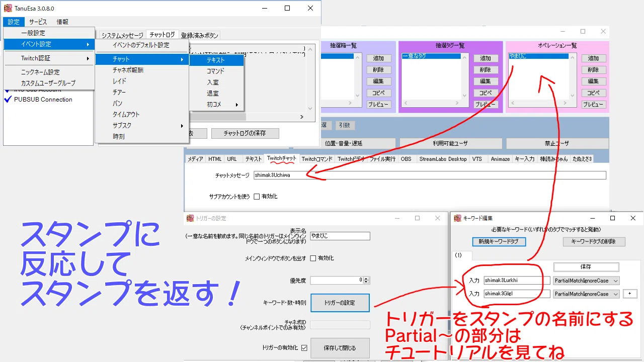Switch to the メディア tab

tap(195, 159)
